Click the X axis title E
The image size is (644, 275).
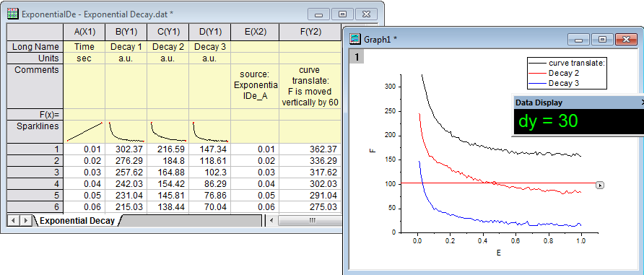[499, 253]
